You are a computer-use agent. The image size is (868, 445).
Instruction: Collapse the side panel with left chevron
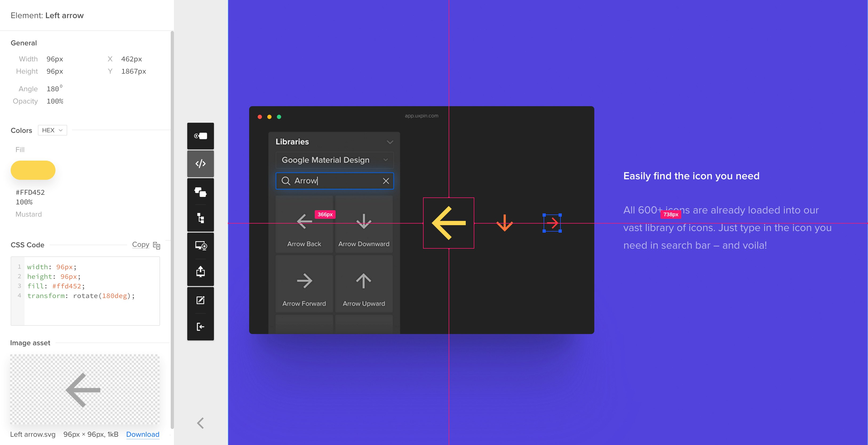201,423
